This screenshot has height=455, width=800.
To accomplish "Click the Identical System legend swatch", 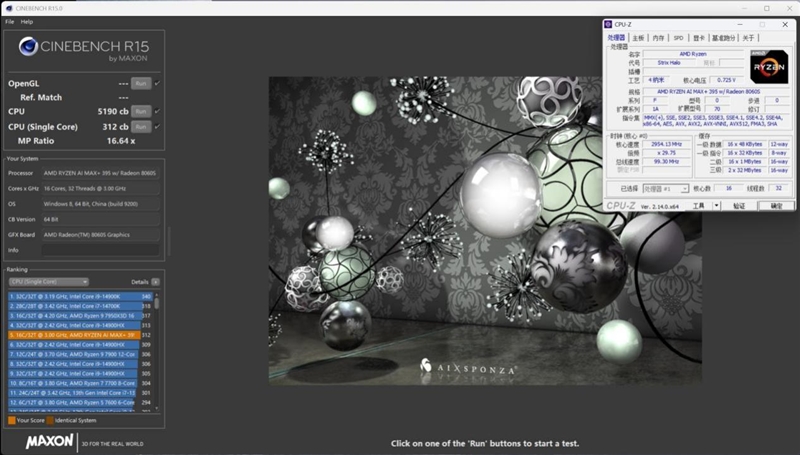I will (49, 421).
